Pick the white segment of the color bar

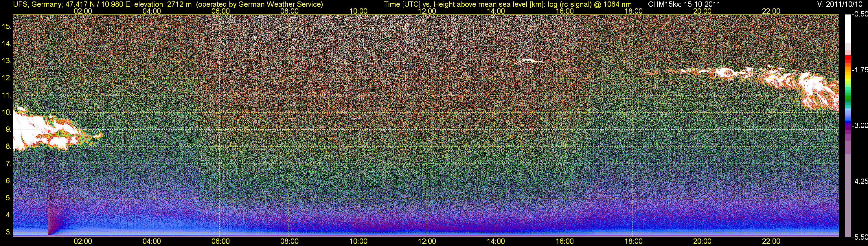[x=847, y=29]
